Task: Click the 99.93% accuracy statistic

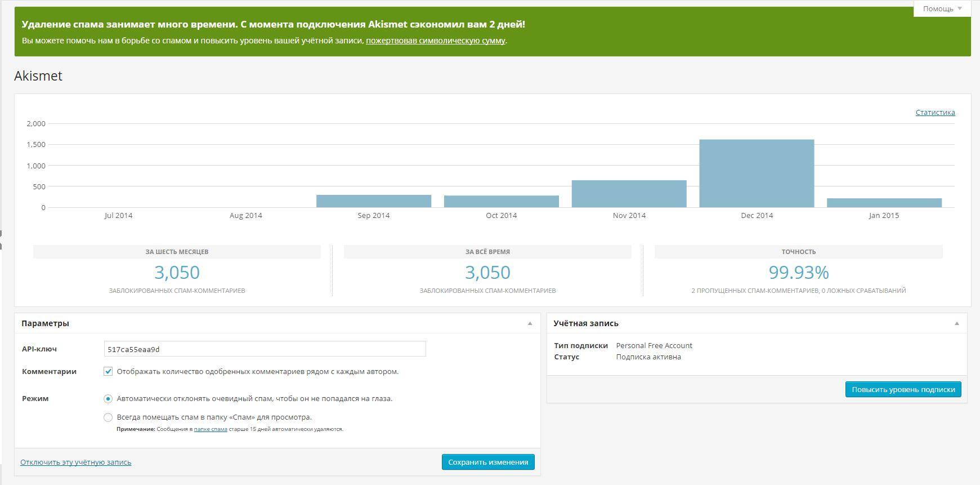Action: [x=798, y=273]
